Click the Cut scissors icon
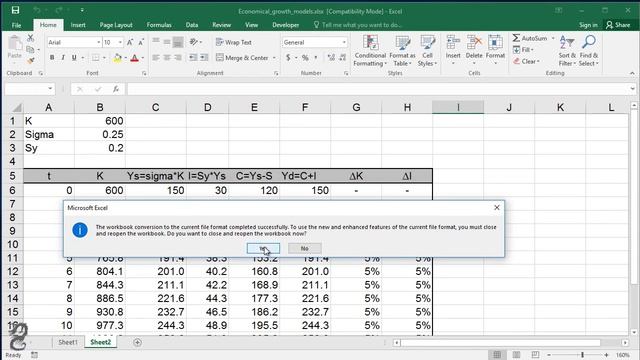Viewport: 640px width, 360px height. (x=31, y=38)
